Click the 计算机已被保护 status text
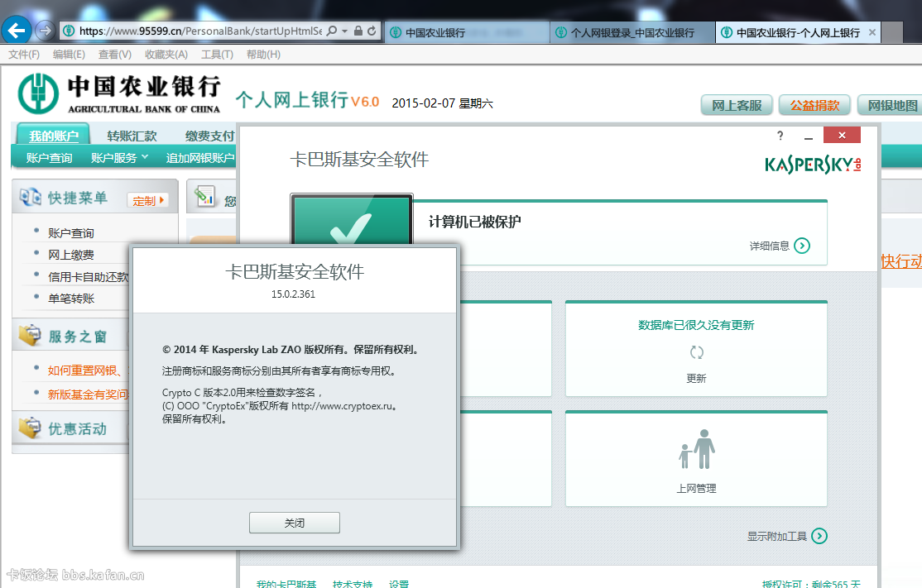The image size is (922, 588). click(474, 222)
